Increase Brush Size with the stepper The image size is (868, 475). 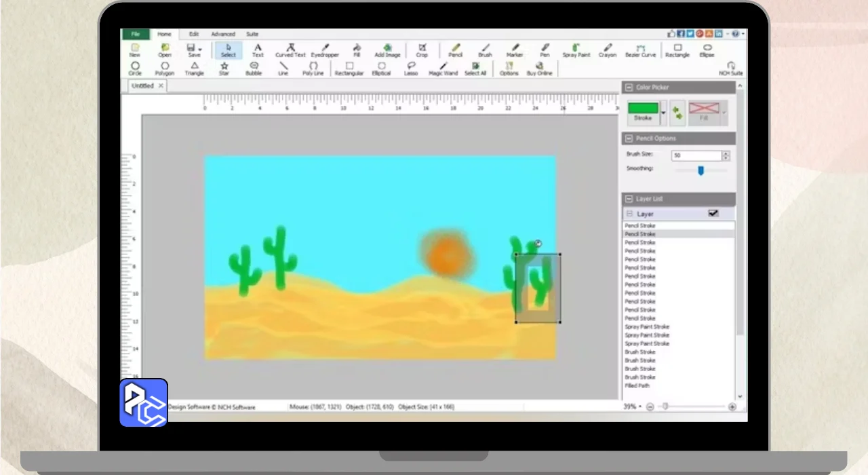coord(726,153)
